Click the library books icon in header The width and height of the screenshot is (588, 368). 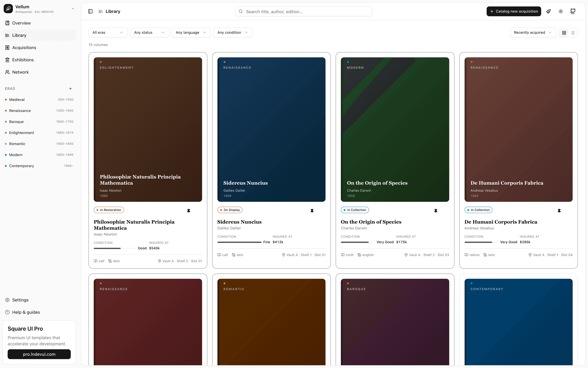pos(101,11)
